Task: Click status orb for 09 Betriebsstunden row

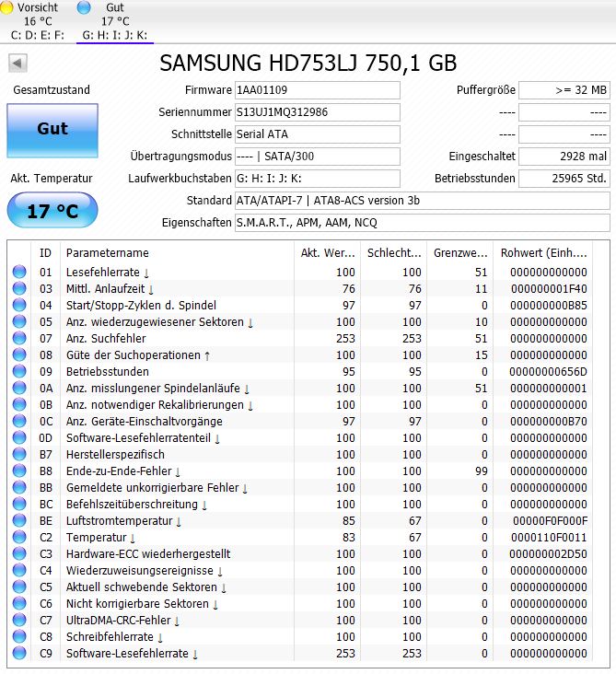Action: (x=19, y=371)
